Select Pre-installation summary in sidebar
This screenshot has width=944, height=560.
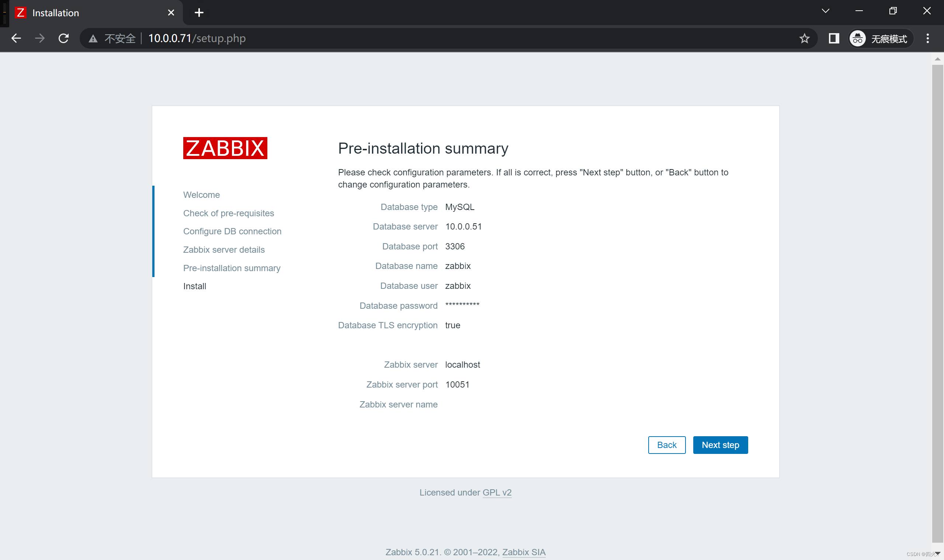click(x=232, y=268)
